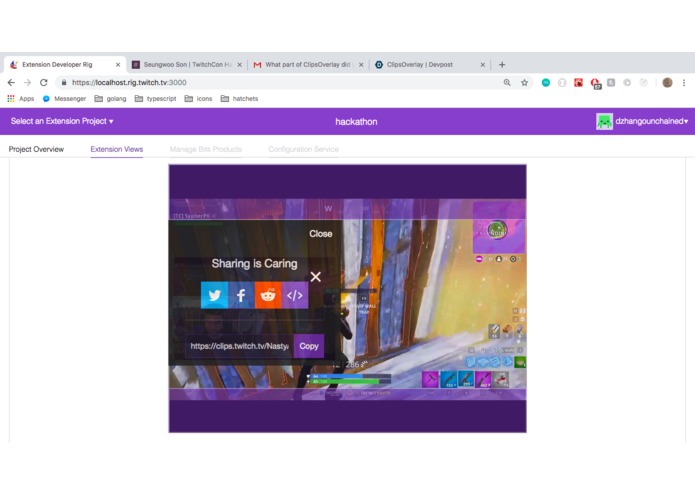Click the game minimap in overlay
This screenshot has width=695, height=494.
pos(499,228)
